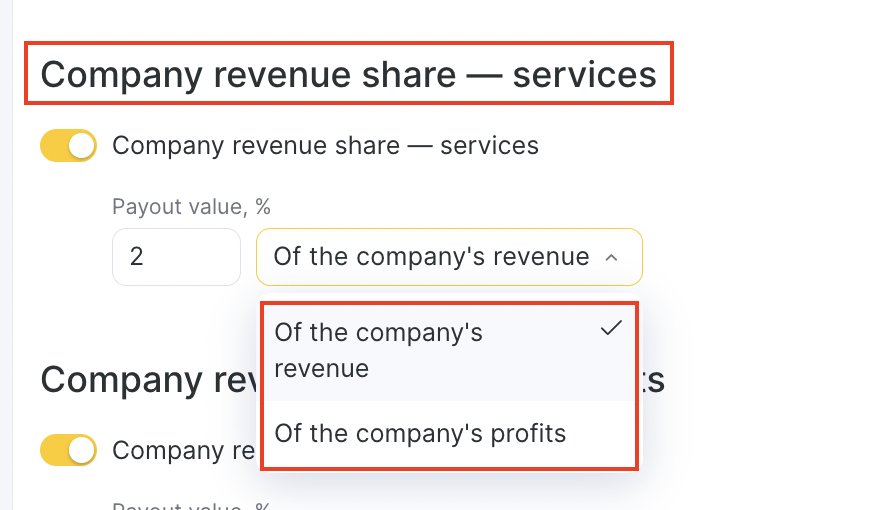Collapse the dropdown using the chevron arrow
876x510 pixels.
tap(611, 258)
